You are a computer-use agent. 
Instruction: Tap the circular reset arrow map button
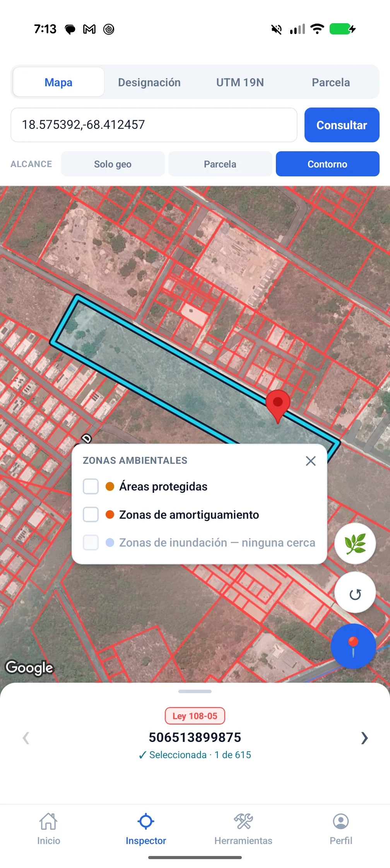(355, 593)
